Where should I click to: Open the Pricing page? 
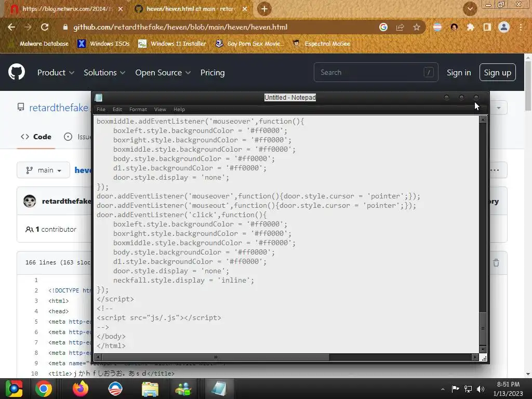(x=212, y=73)
